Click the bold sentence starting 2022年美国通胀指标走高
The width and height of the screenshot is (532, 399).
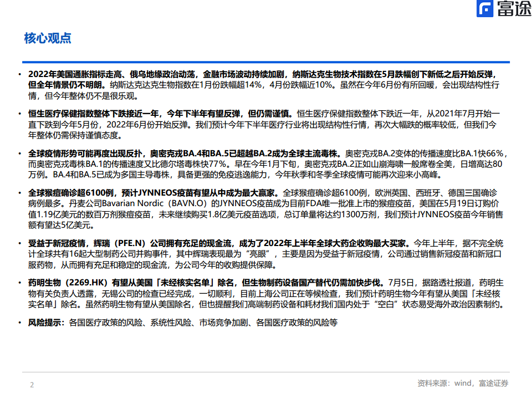263,79
